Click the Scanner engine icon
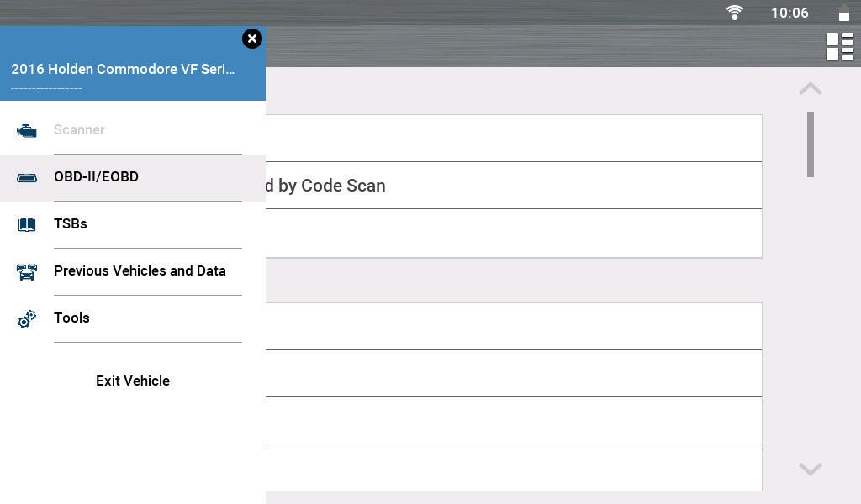Viewport: 861px width, 504px height. tap(26, 131)
